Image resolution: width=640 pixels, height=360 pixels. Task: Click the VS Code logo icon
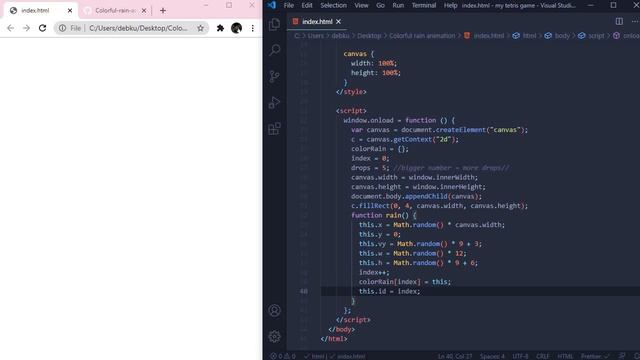click(272, 5)
